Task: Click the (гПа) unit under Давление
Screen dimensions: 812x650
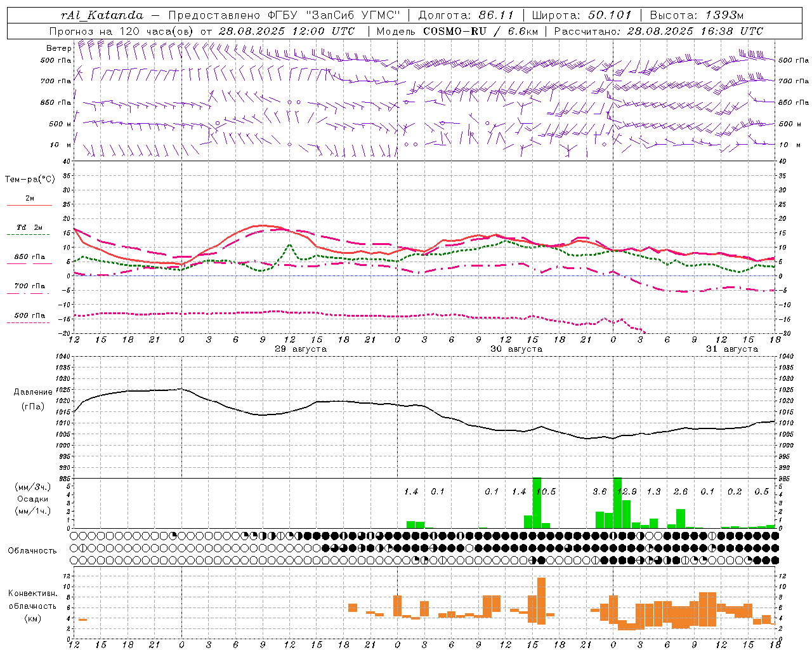Action: coord(33,407)
